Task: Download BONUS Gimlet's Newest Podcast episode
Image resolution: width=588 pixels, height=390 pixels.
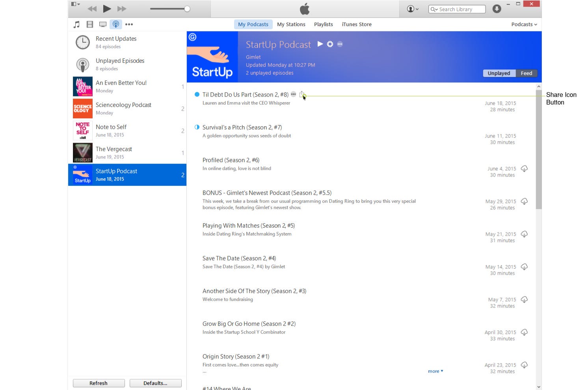Action: coord(524,201)
